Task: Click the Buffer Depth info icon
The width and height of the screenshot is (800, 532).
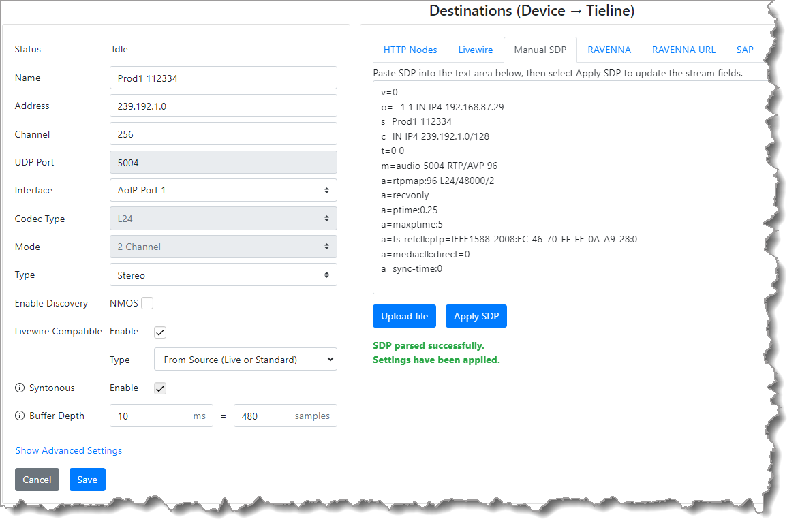Action: coord(20,416)
